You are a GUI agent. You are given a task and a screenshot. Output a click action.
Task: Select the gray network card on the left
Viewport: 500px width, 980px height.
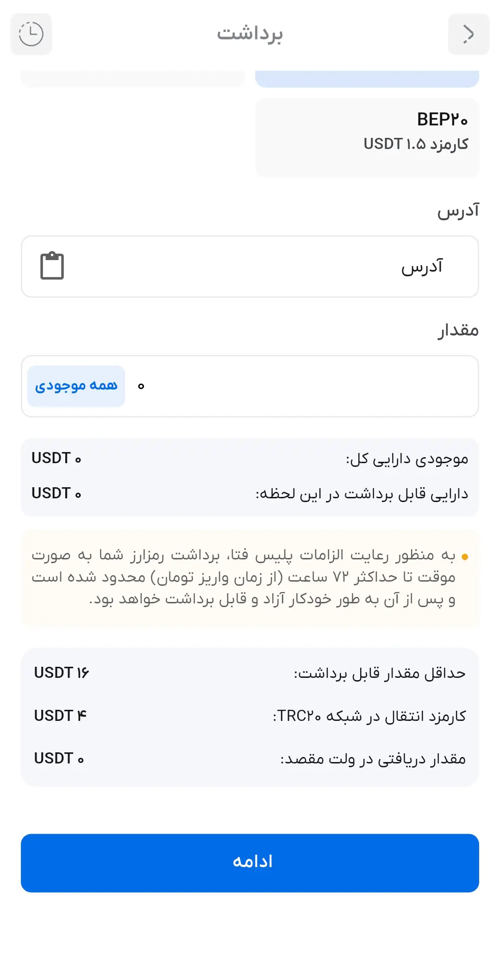coord(132,79)
